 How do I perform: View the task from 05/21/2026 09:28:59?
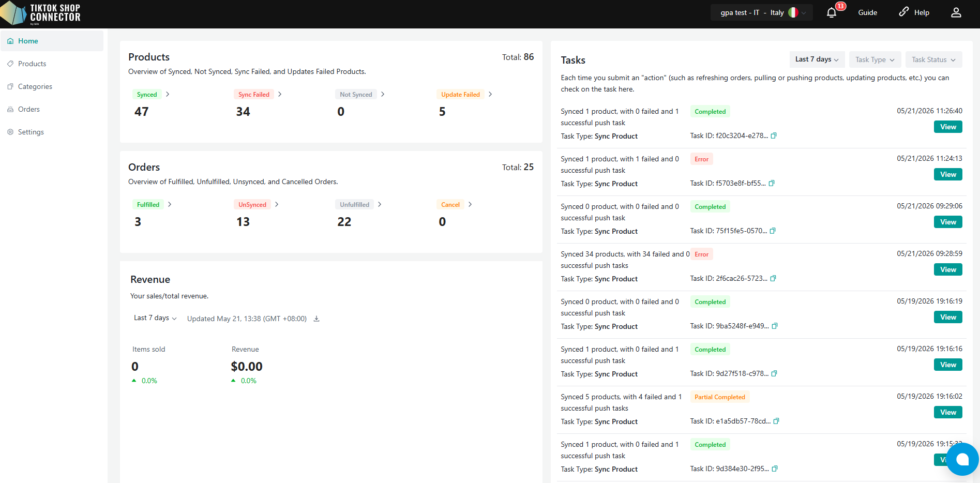pos(948,269)
